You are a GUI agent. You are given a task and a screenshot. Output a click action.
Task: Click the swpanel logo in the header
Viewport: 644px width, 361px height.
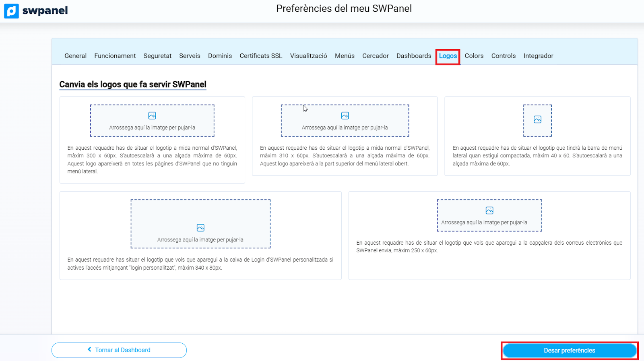click(x=36, y=11)
